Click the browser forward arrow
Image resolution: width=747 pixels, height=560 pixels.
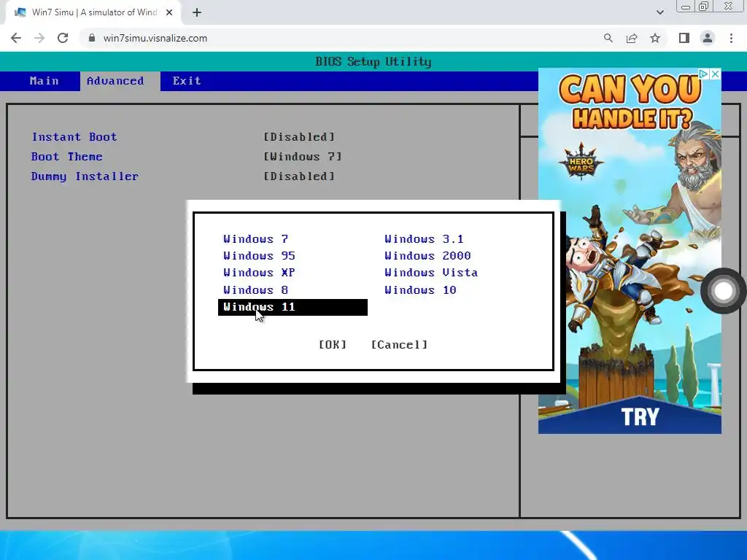[x=39, y=38]
